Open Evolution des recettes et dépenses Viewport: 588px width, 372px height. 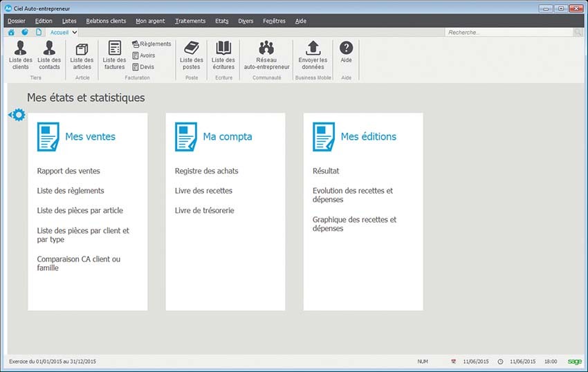coord(353,195)
